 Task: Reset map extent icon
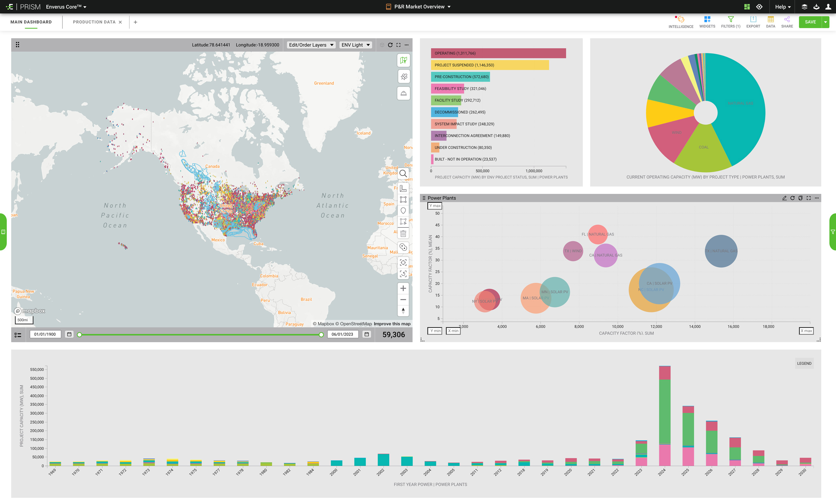(x=403, y=274)
